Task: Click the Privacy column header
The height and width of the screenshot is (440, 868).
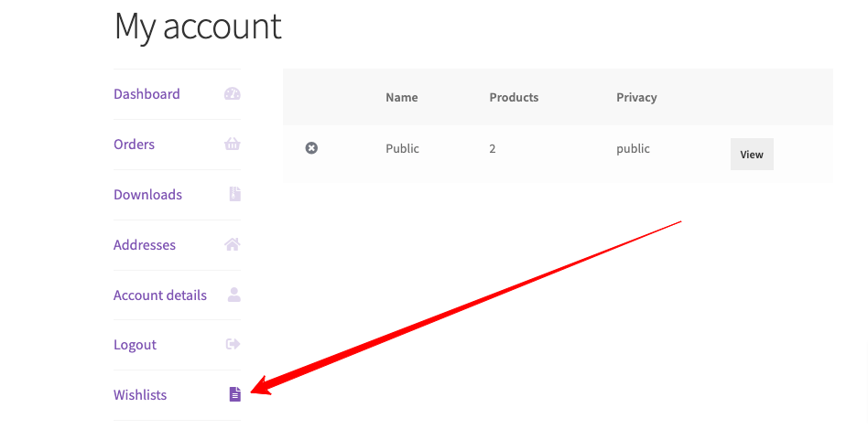Action: [636, 98]
